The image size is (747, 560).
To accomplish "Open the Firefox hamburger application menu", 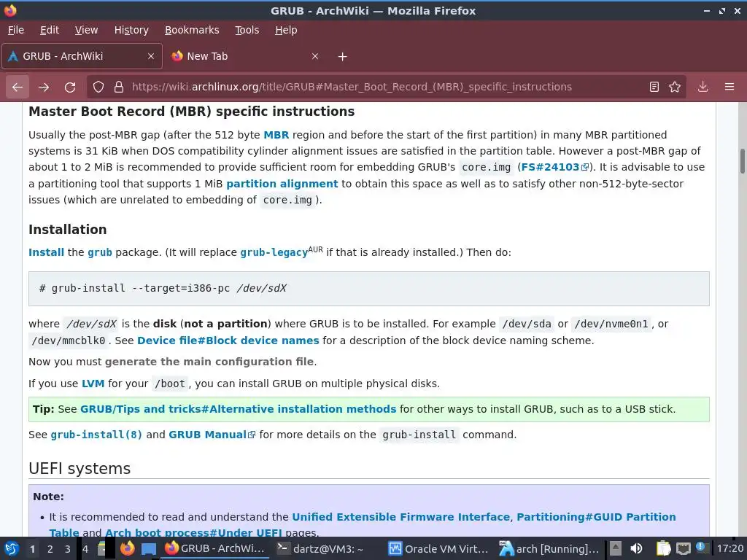I will pos(729,87).
